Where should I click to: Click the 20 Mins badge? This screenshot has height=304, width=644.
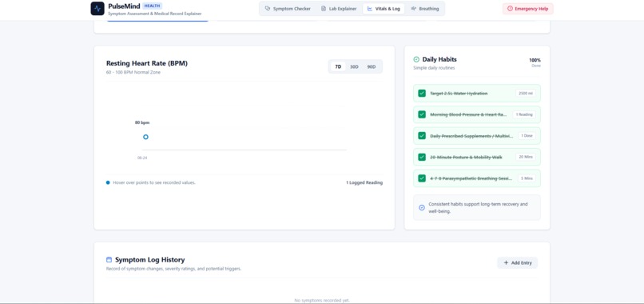(x=526, y=157)
